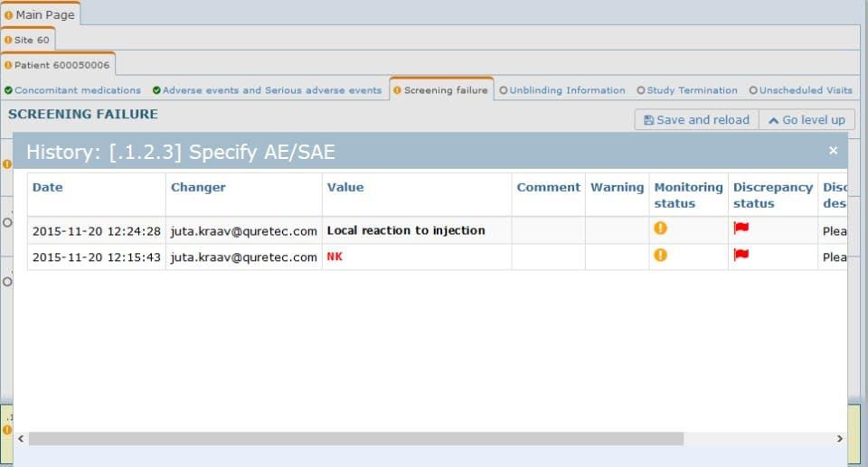Close the History dialog with X
Screen dimensions: 868x467
(x=833, y=151)
